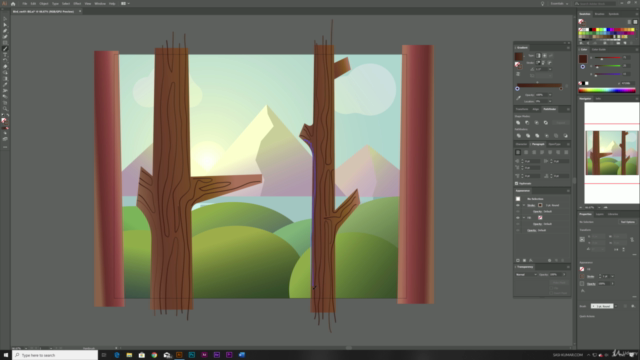640x360 pixels.
Task: Click the Trim pathfinder icon
Action: 528,136
